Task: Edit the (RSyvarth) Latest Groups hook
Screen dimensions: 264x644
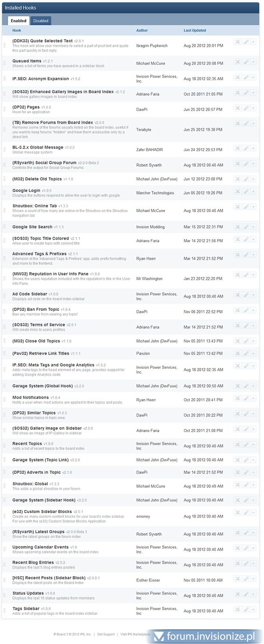Action: tap(246, 533)
